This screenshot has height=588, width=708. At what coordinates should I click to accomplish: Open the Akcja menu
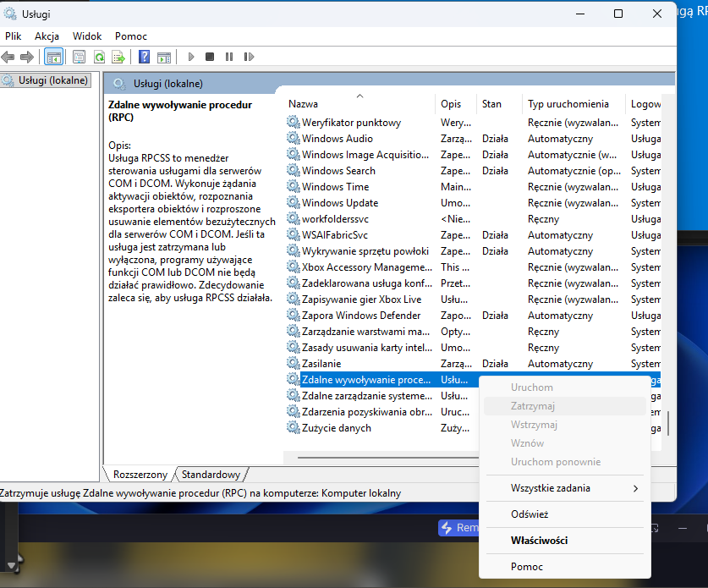(x=47, y=36)
